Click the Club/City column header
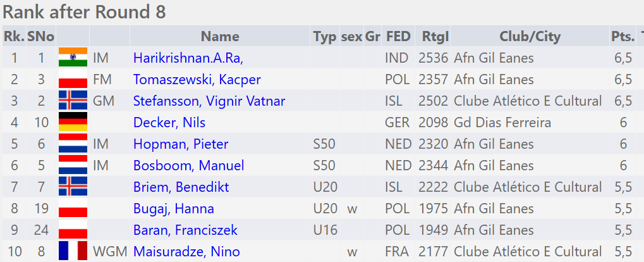 click(x=530, y=37)
